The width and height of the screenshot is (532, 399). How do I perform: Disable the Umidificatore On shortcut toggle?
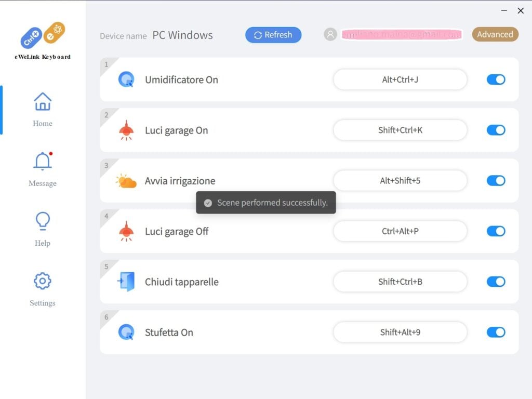[496, 79]
